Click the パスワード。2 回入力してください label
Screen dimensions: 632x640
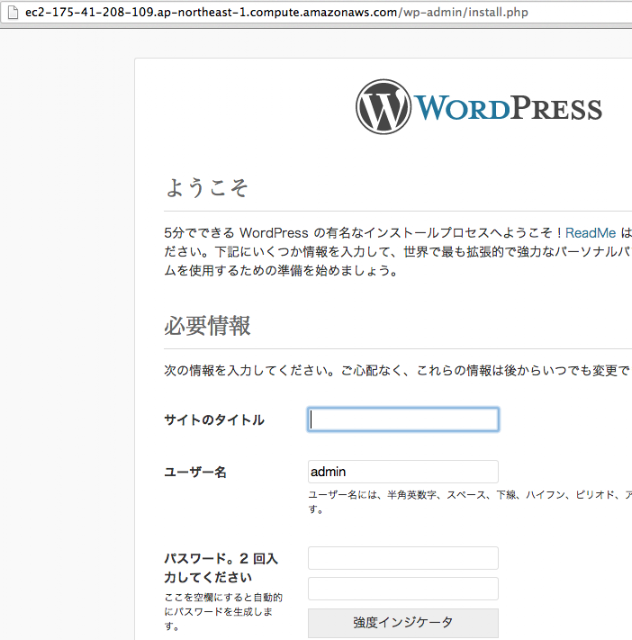click(x=221, y=567)
